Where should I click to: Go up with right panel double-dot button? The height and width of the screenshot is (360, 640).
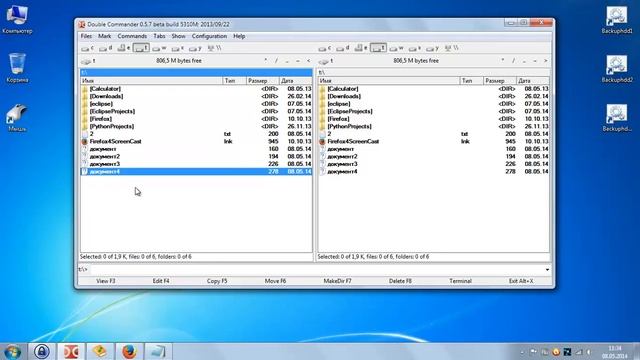pyautogui.click(x=524, y=61)
